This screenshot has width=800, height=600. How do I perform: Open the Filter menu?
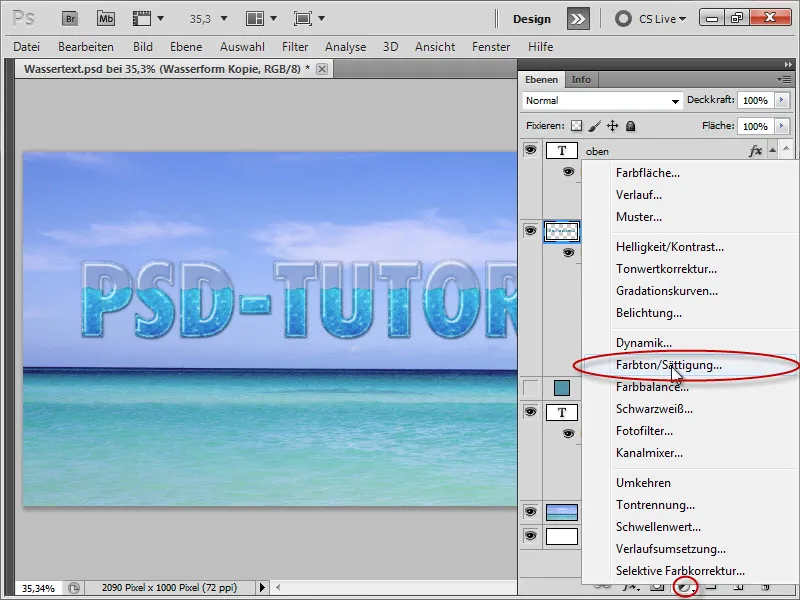click(295, 47)
